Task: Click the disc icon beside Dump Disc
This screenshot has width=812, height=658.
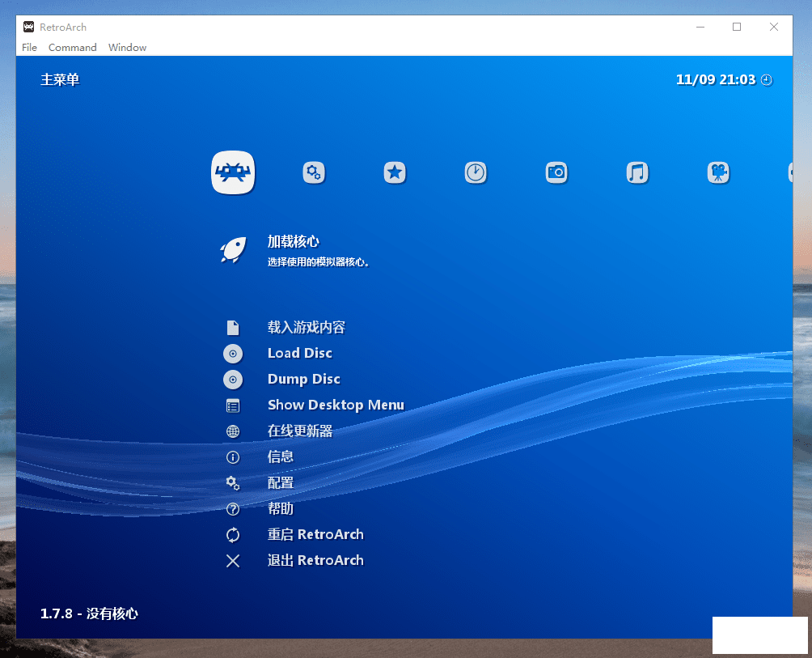Action: pos(233,380)
